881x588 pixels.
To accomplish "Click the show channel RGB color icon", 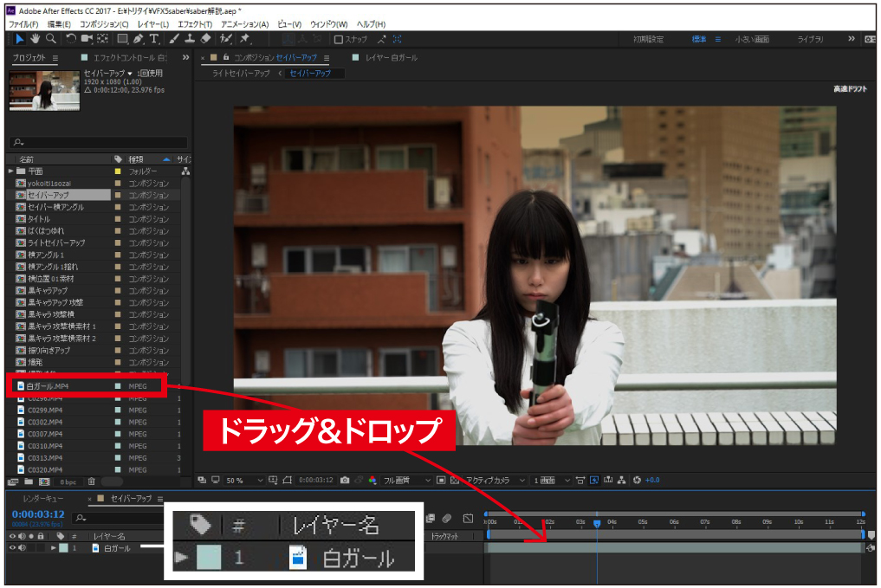I will tap(372, 480).
